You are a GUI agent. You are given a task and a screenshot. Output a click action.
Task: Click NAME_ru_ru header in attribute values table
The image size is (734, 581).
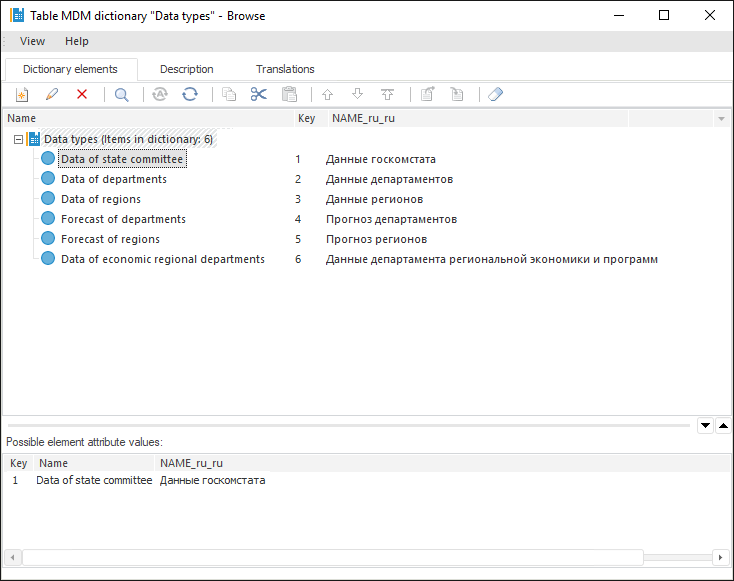click(x=191, y=463)
